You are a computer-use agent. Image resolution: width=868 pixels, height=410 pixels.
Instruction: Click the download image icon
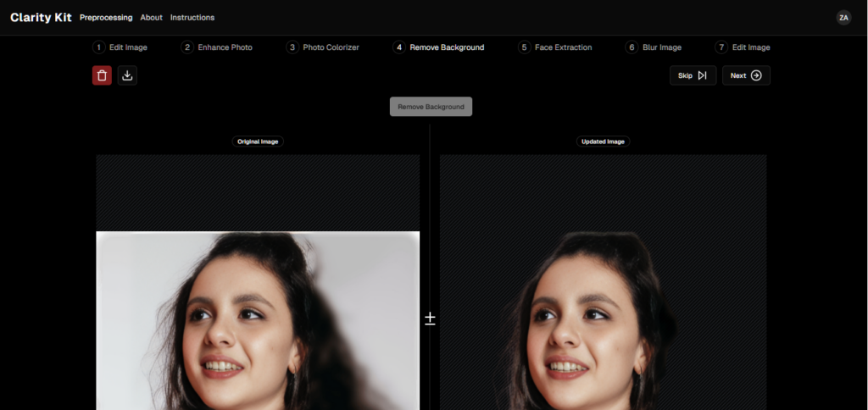tap(127, 75)
